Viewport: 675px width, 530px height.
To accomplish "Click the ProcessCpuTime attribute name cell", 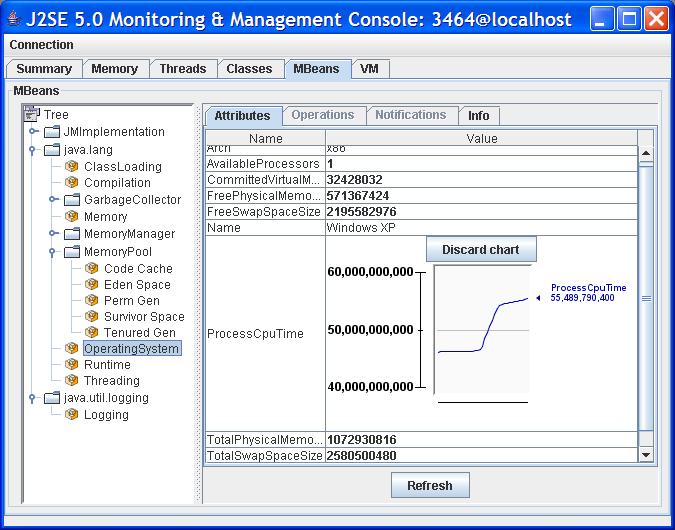I will [x=266, y=334].
